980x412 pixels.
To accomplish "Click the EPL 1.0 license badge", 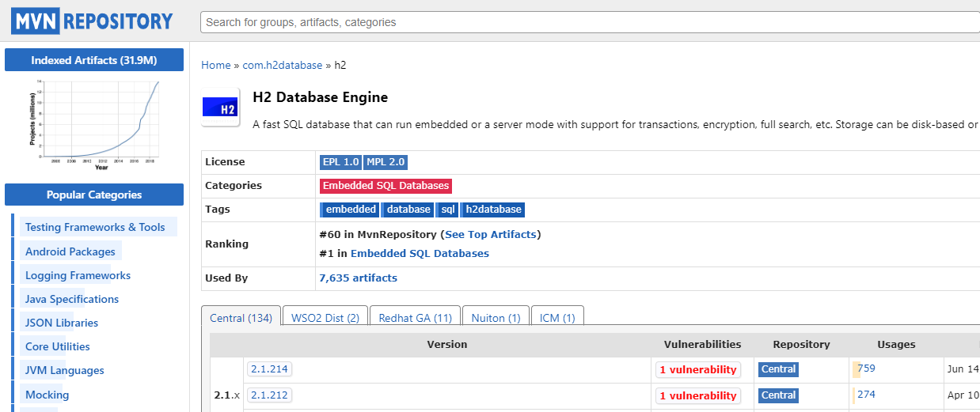I will click(340, 162).
